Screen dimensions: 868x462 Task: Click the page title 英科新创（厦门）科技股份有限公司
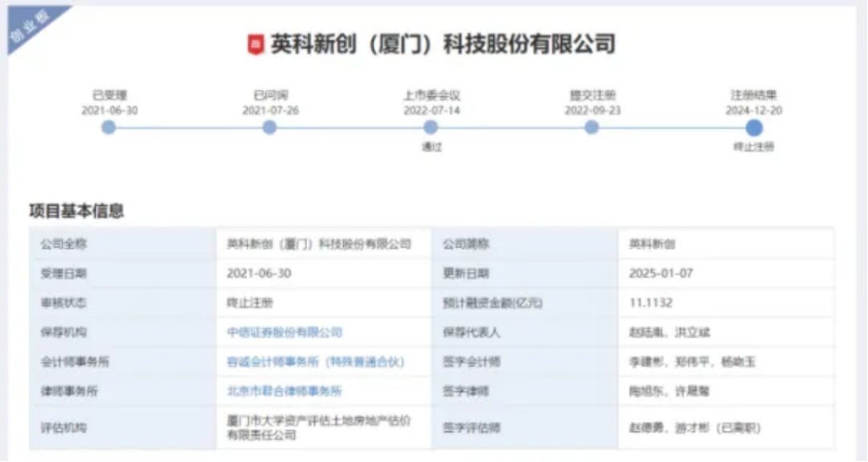(443, 44)
